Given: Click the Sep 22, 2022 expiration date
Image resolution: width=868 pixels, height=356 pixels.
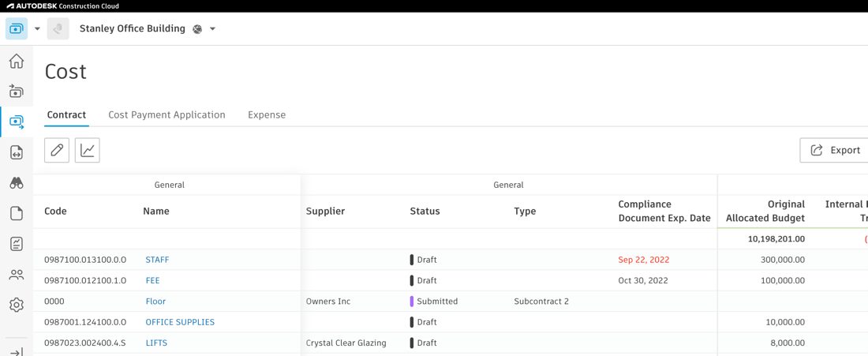Looking at the screenshot, I should (x=642, y=260).
